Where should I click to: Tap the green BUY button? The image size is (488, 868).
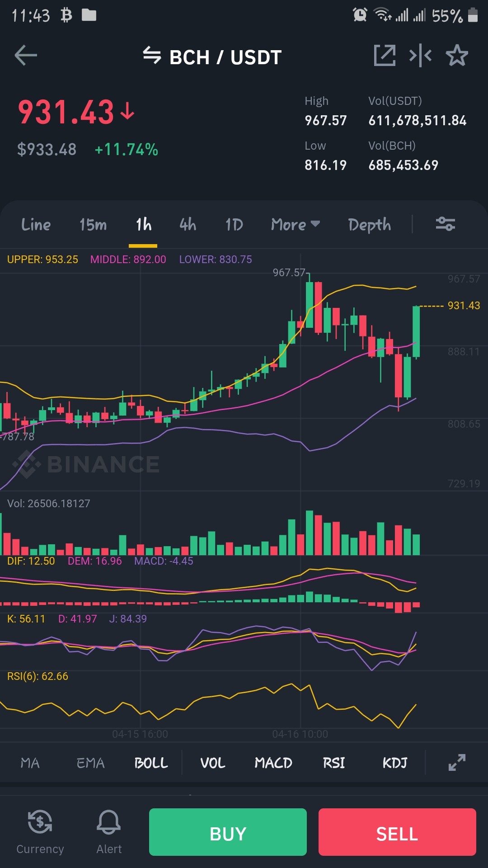[x=228, y=832]
